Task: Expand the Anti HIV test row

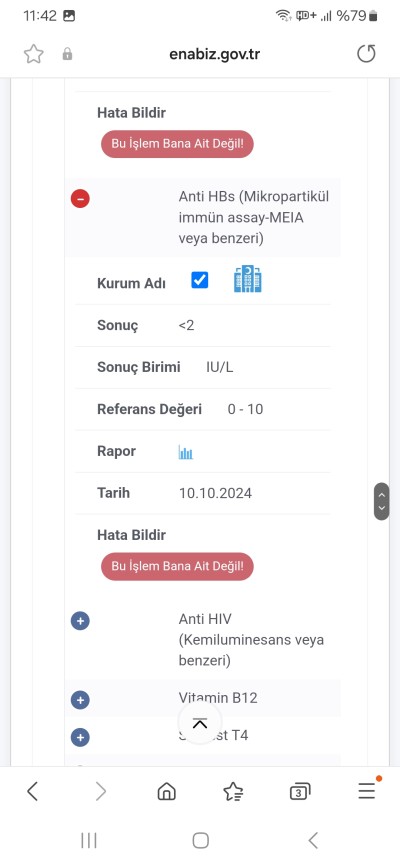Action: [80, 621]
